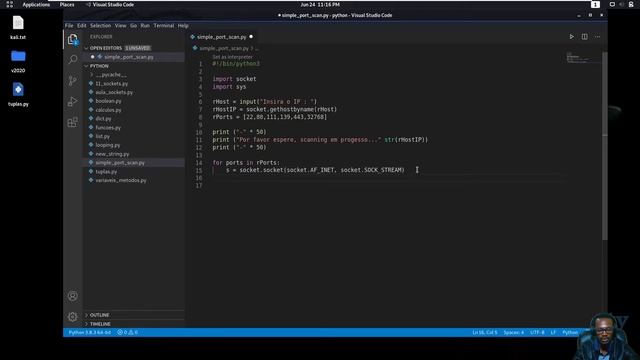
Task: Collapse the Open Editors section
Action: (87, 48)
